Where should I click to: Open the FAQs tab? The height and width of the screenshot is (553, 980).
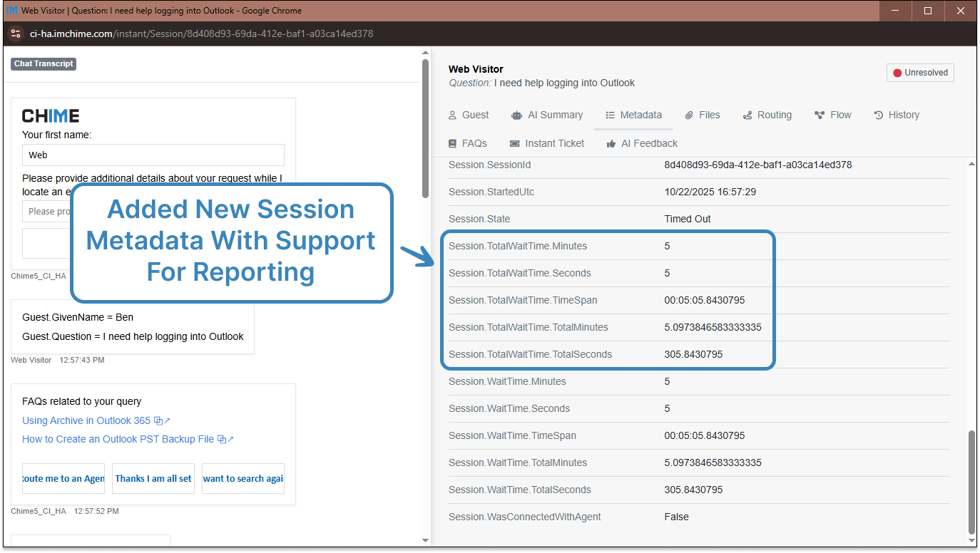coord(468,143)
